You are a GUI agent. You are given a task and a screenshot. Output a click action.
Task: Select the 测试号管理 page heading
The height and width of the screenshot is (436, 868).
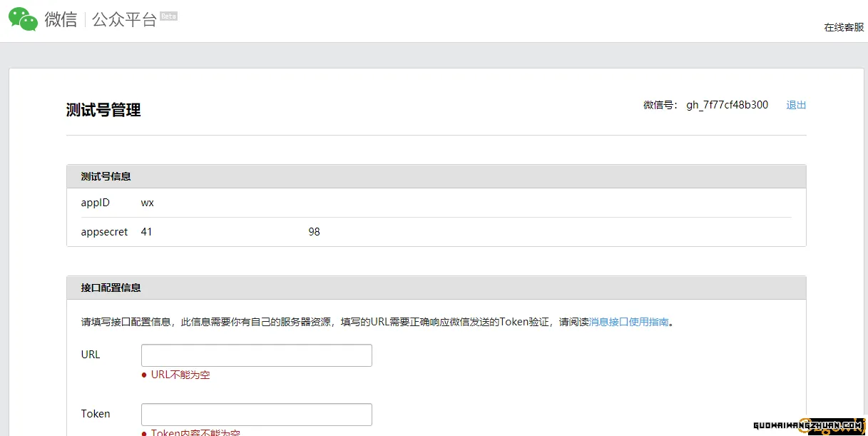click(103, 110)
